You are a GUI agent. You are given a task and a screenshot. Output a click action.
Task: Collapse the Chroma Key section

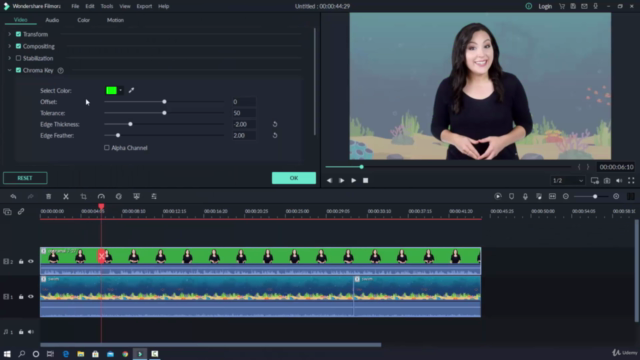pyautogui.click(x=9, y=70)
